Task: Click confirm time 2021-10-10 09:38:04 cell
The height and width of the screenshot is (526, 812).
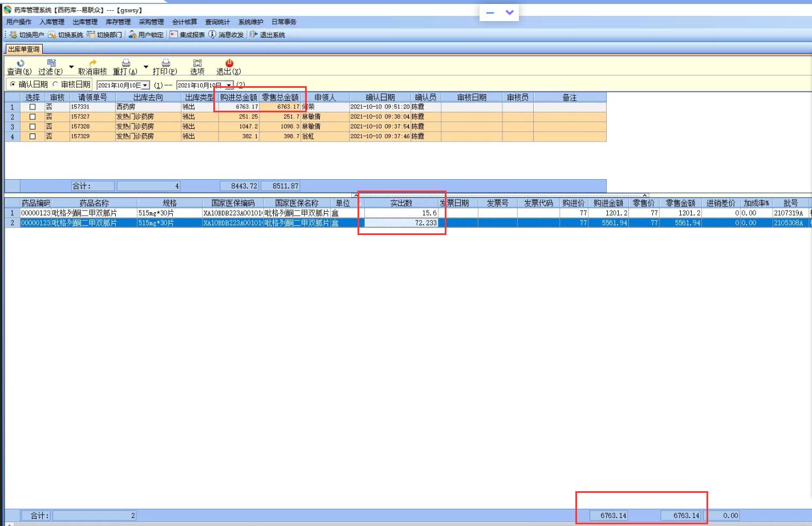Action: (x=380, y=116)
